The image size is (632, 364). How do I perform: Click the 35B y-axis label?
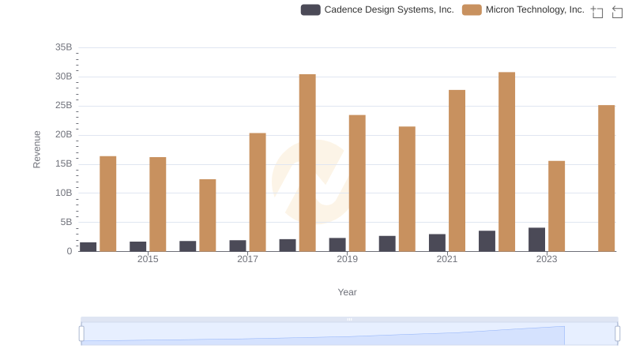point(64,47)
